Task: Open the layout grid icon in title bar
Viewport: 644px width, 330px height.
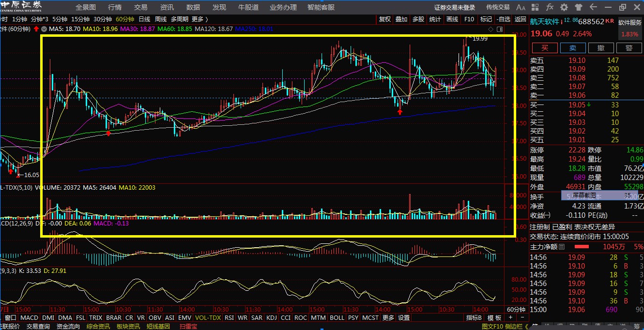Action: point(535,7)
